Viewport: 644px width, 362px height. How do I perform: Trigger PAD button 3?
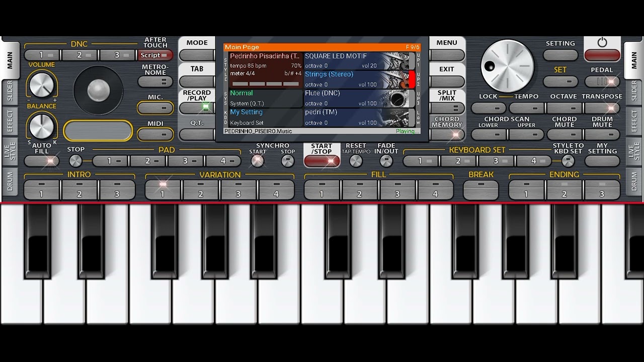pyautogui.click(x=186, y=161)
